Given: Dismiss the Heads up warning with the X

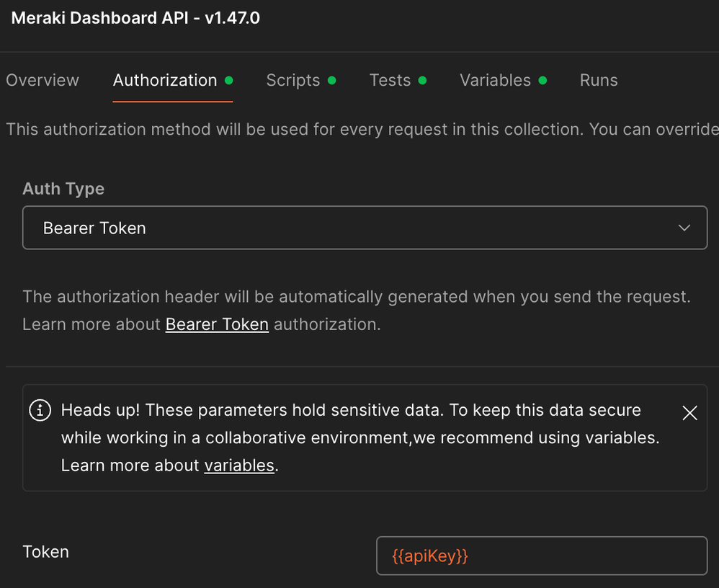Looking at the screenshot, I should 689,412.
